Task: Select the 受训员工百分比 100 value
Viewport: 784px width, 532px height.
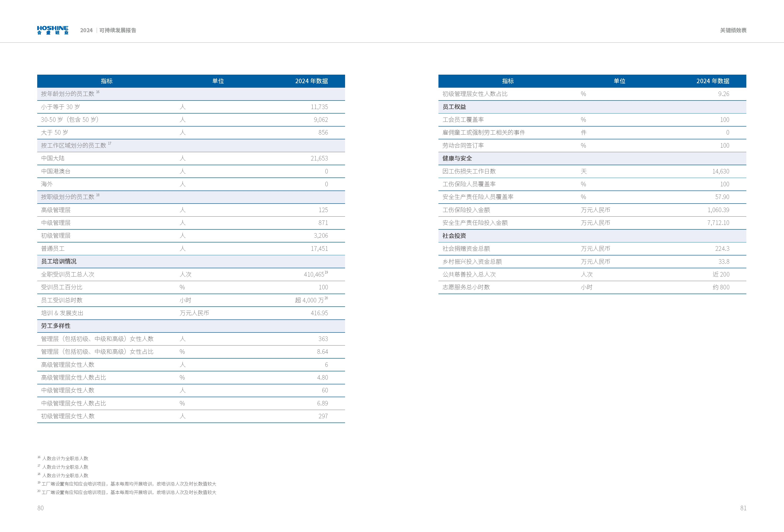Action: click(x=324, y=287)
